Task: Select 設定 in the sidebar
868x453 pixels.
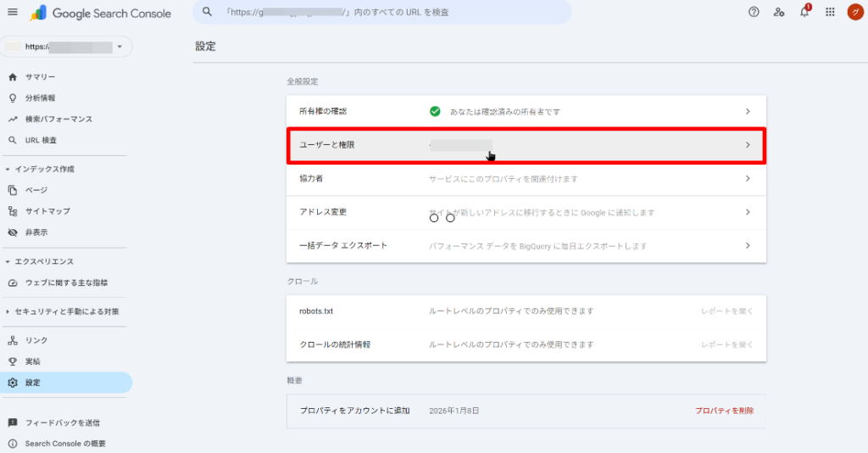Action: click(x=66, y=382)
